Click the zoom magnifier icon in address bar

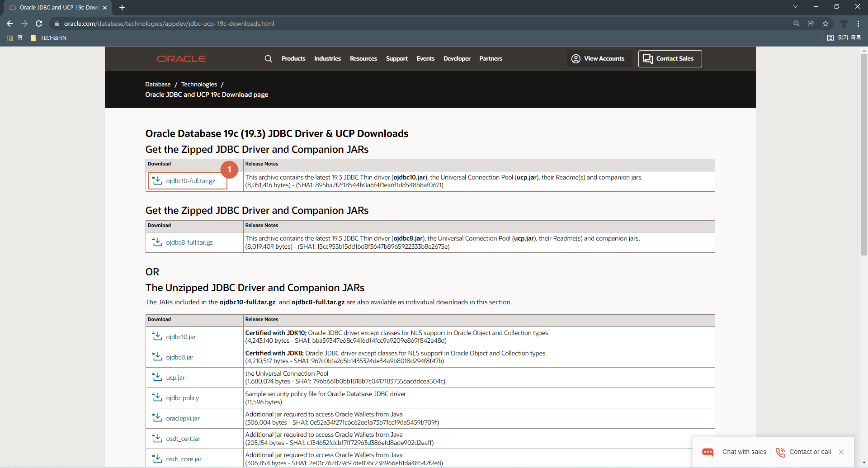797,24
